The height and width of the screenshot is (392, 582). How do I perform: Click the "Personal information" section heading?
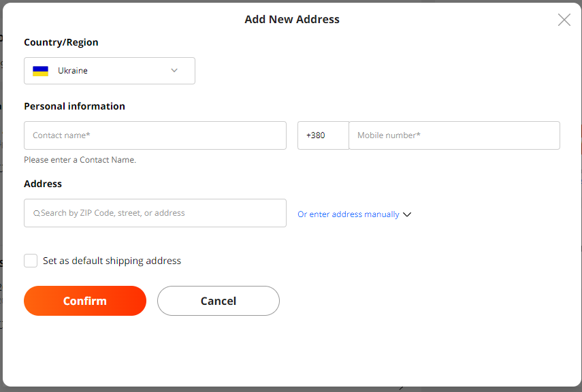pos(74,106)
